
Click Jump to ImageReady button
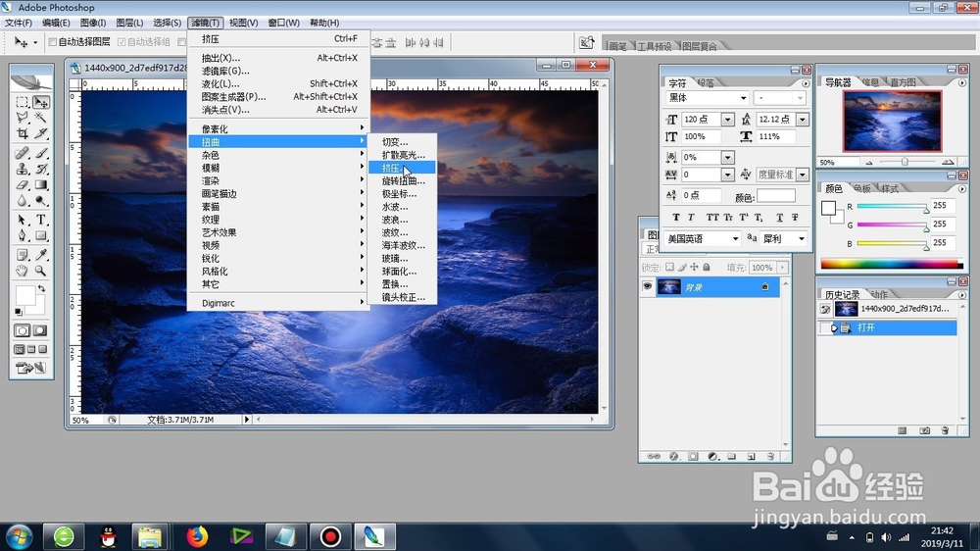pyautogui.click(x=31, y=368)
